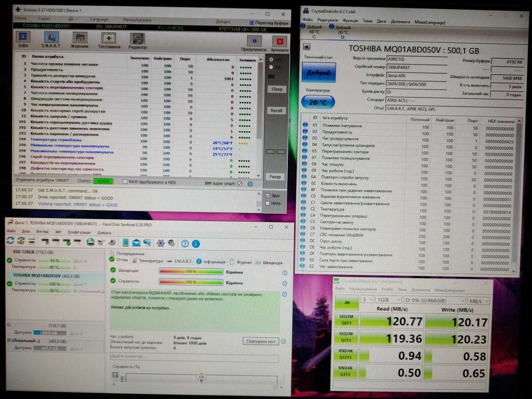Click the Victoria SMART table scroll down arrow
532x399 pixels.
(x=259, y=175)
